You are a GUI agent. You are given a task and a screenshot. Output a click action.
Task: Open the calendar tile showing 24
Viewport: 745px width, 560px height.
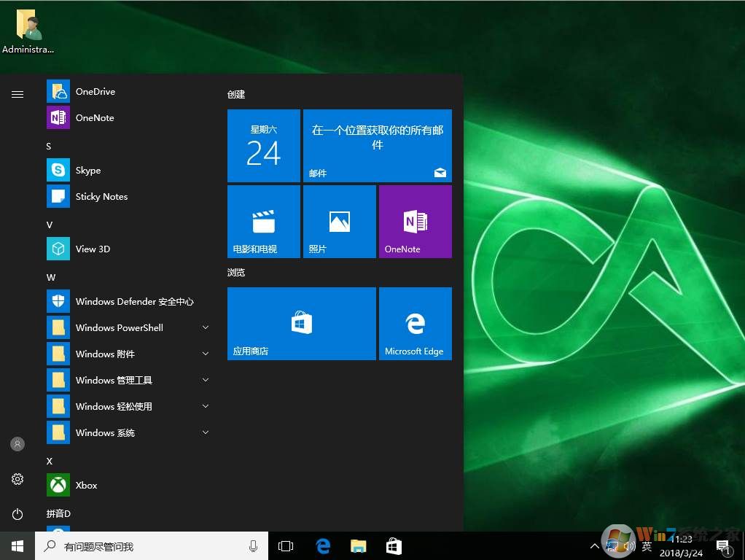click(x=263, y=146)
